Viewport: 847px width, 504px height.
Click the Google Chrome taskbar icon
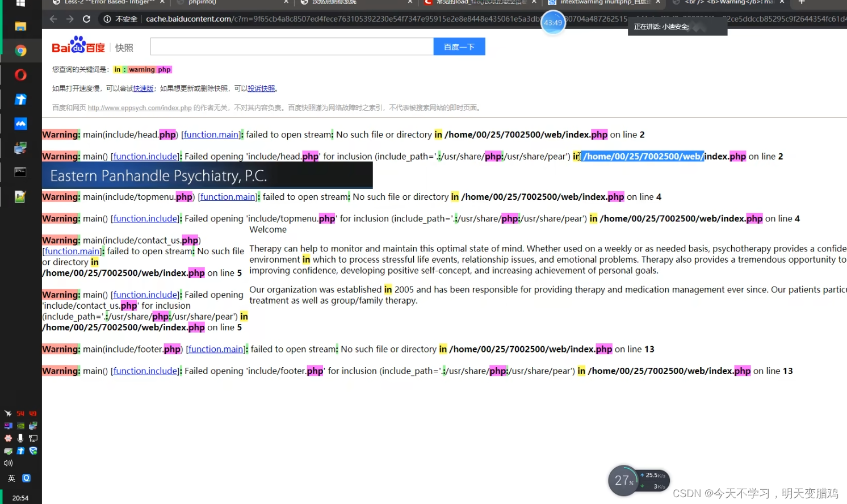pos(20,51)
